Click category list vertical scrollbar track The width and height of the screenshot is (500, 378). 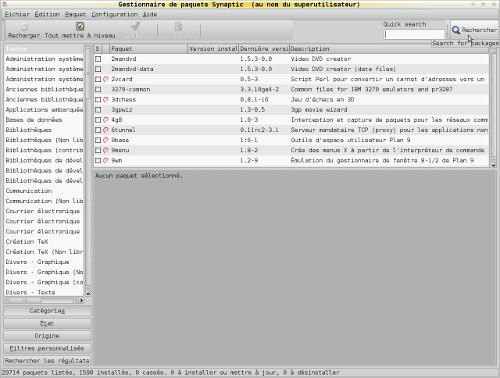[x=88, y=170]
